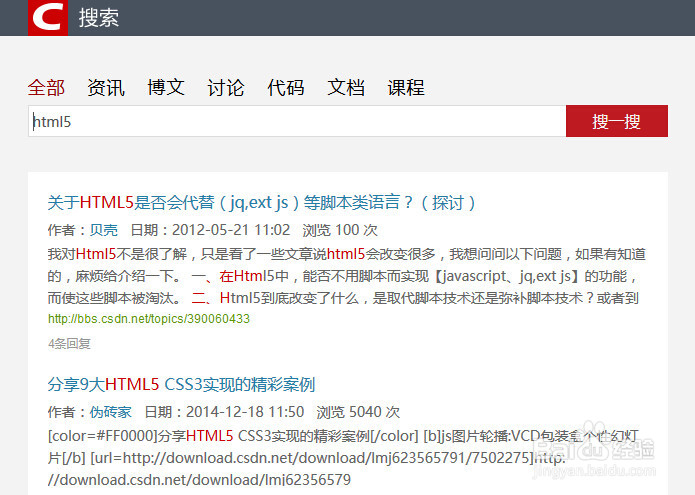Click snippet line starting 而使这些脚本被淘汰
695x495 pixels.
click(x=343, y=298)
